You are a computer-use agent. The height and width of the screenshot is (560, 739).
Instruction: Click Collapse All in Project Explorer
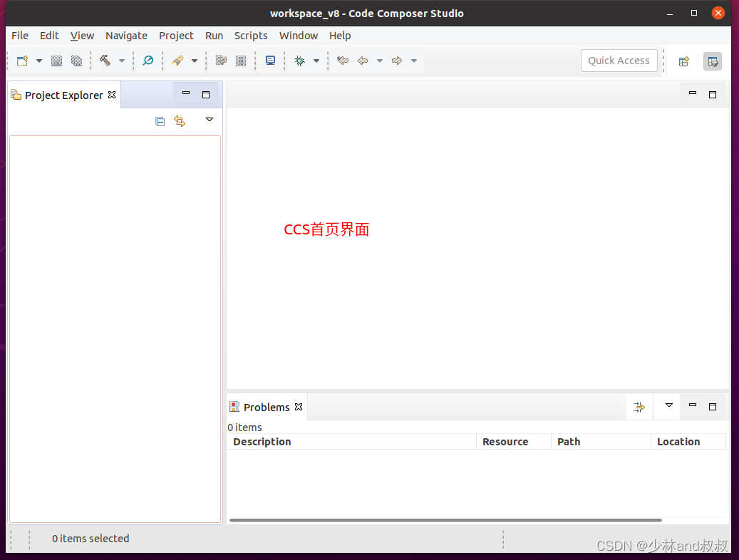pyautogui.click(x=160, y=122)
